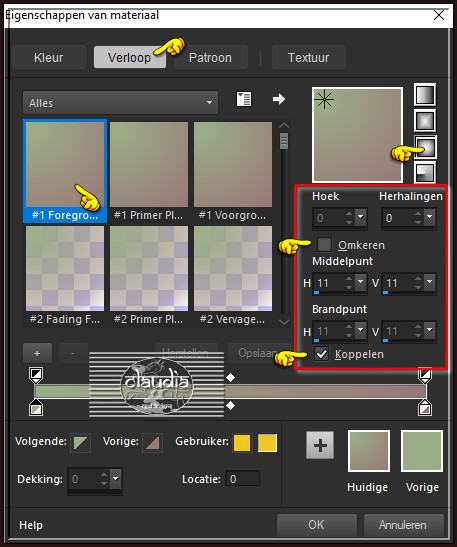Confirm with the OK button
This screenshot has height=547, width=457.
click(316, 525)
